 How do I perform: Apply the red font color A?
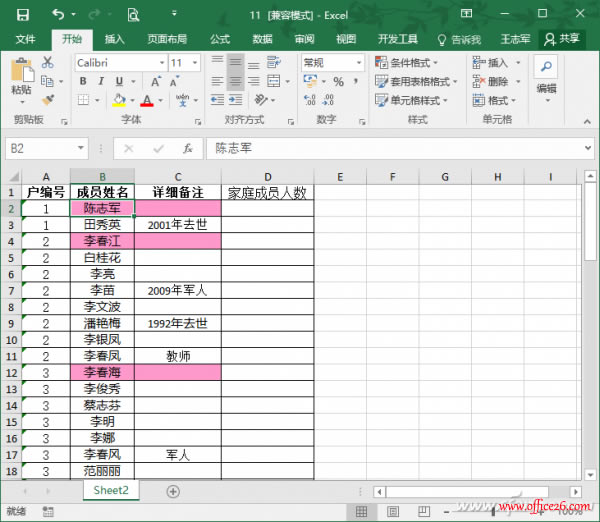tap(147, 100)
